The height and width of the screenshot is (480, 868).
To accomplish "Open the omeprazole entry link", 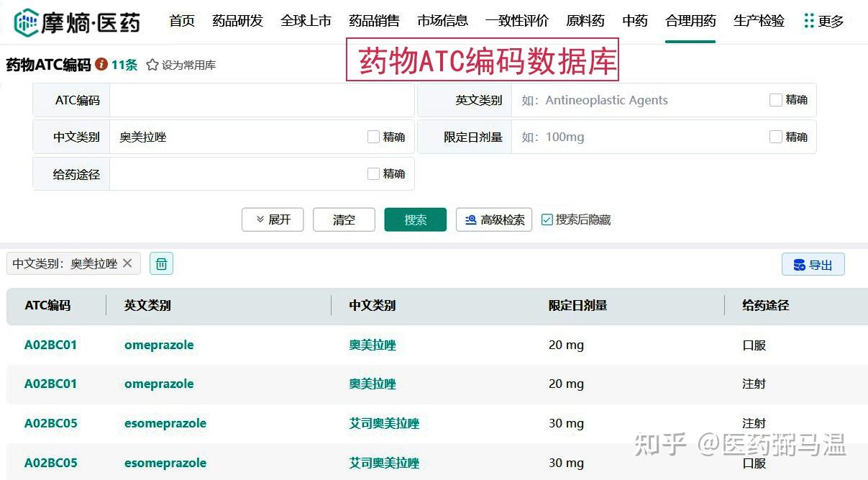I will pyautogui.click(x=158, y=345).
